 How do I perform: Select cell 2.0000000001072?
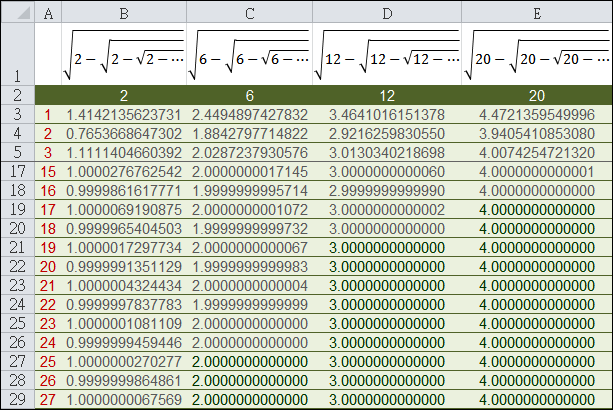249,209
